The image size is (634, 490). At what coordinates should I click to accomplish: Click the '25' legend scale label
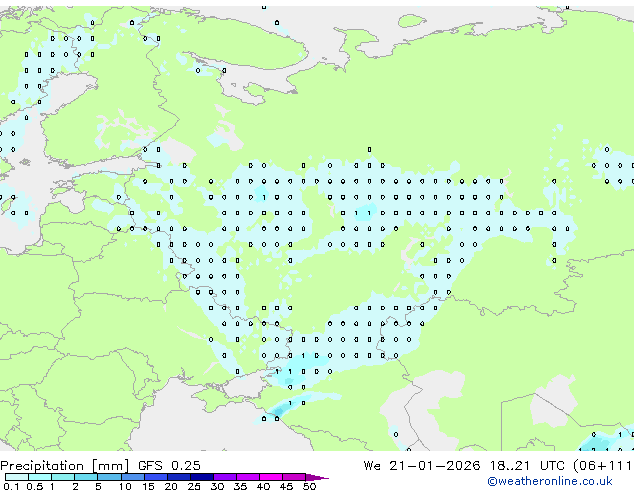pos(194,486)
